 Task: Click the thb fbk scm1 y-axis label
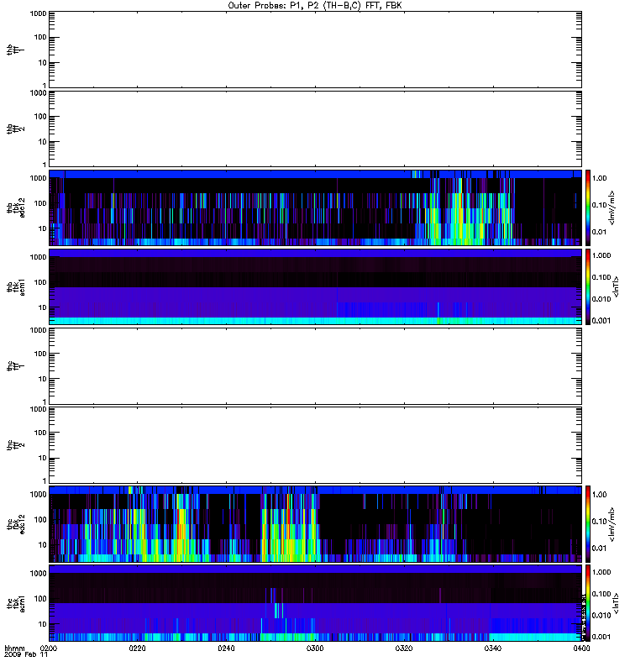pyautogui.click(x=16, y=287)
